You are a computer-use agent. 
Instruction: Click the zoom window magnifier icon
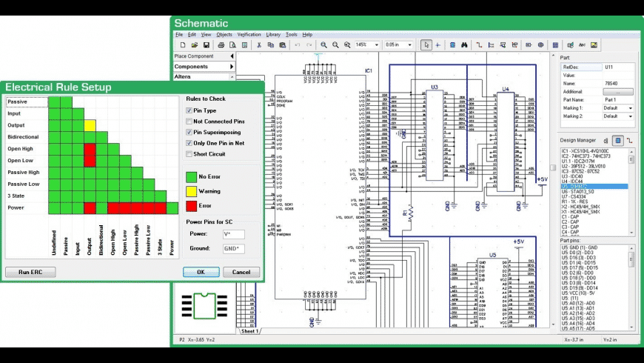[347, 44]
